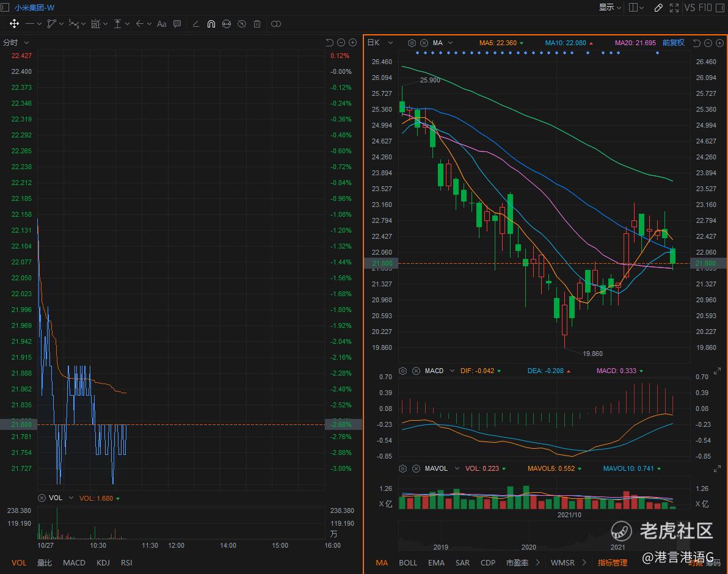
Task: Select the wave pattern drawing tool
Action: coord(74,24)
